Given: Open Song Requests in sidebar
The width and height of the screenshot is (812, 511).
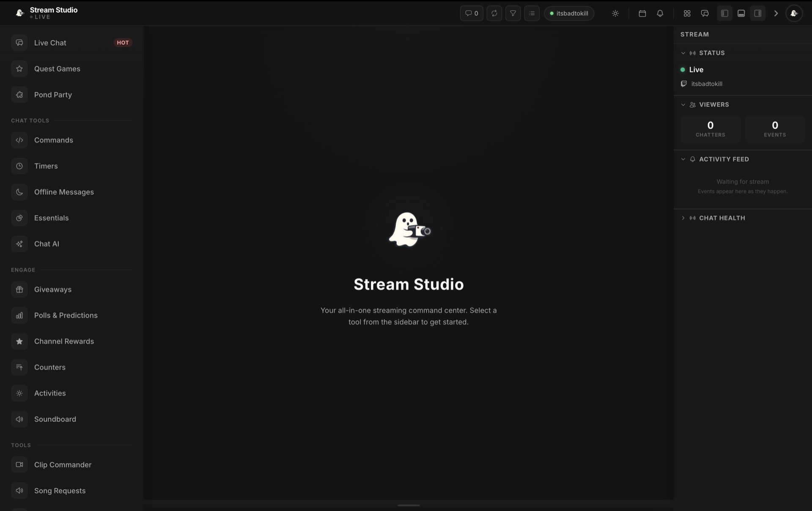Looking at the screenshot, I should [72, 491].
